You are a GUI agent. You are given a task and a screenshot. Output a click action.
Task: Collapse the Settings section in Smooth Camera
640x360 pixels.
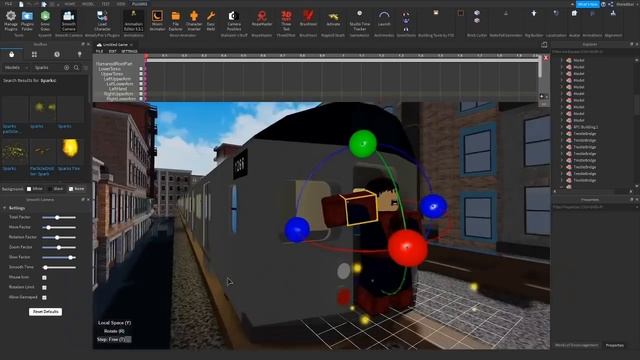(5, 208)
